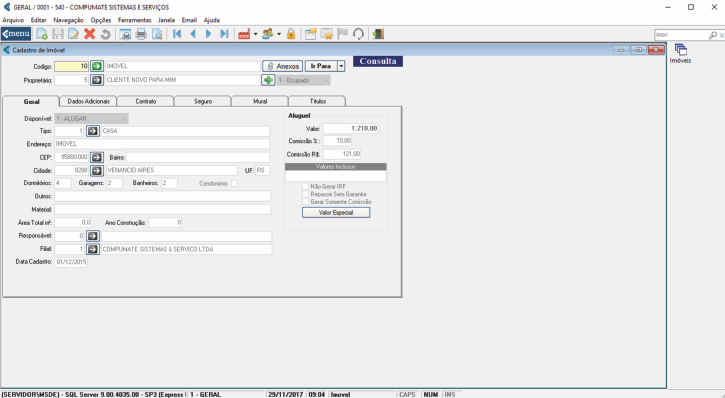This screenshot has width=725, height=398.
Task: Go to last record icon
Action: pyautogui.click(x=224, y=34)
